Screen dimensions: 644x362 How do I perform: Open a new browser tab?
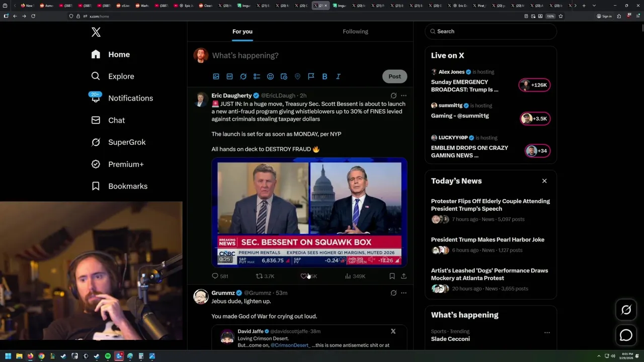coord(584,6)
